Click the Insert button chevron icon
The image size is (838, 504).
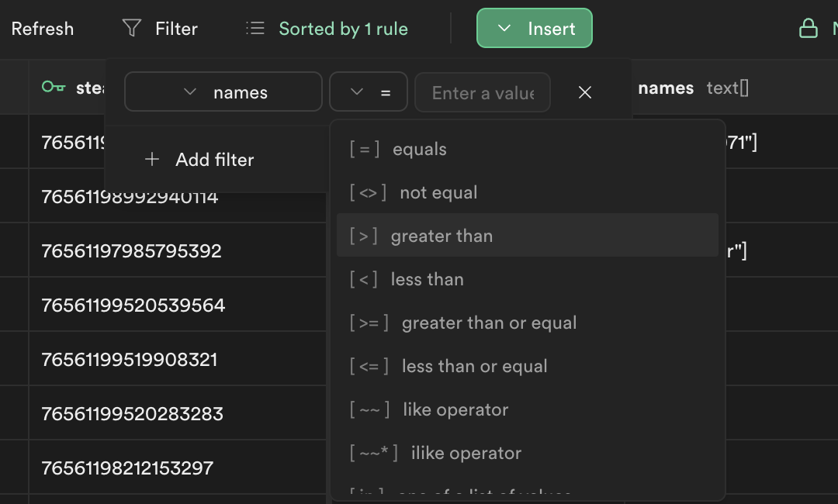click(x=504, y=29)
